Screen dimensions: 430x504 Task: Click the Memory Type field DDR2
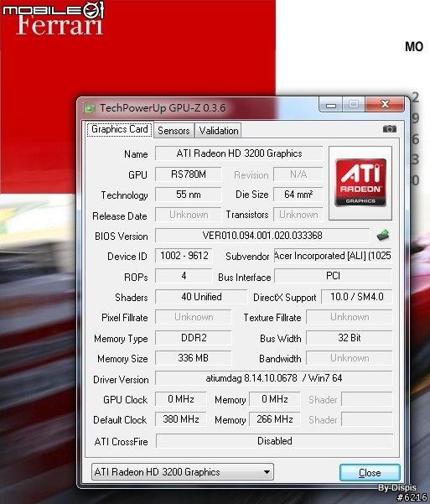pos(194,338)
